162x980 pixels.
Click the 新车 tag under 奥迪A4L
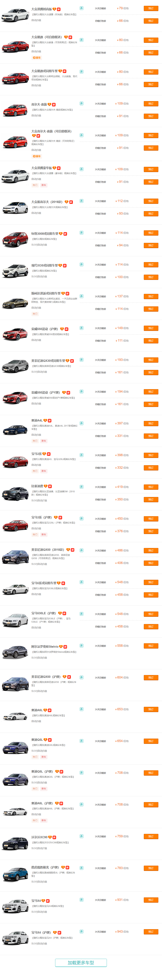pyautogui.click(x=44, y=441)
